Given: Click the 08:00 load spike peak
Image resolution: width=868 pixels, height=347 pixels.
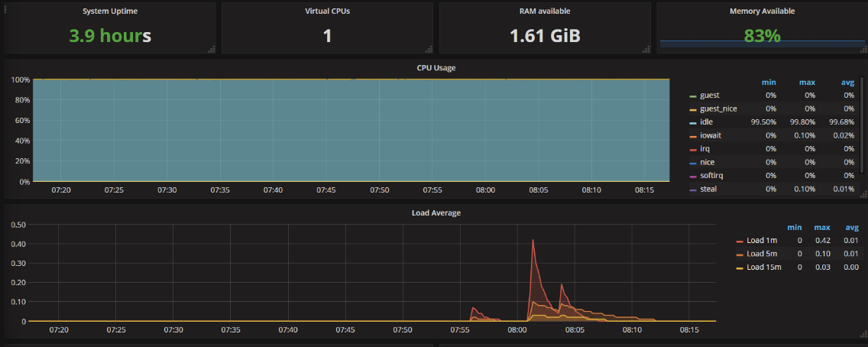Looking at the screenshot, I should pyautogui.click(x=533, y=240).
